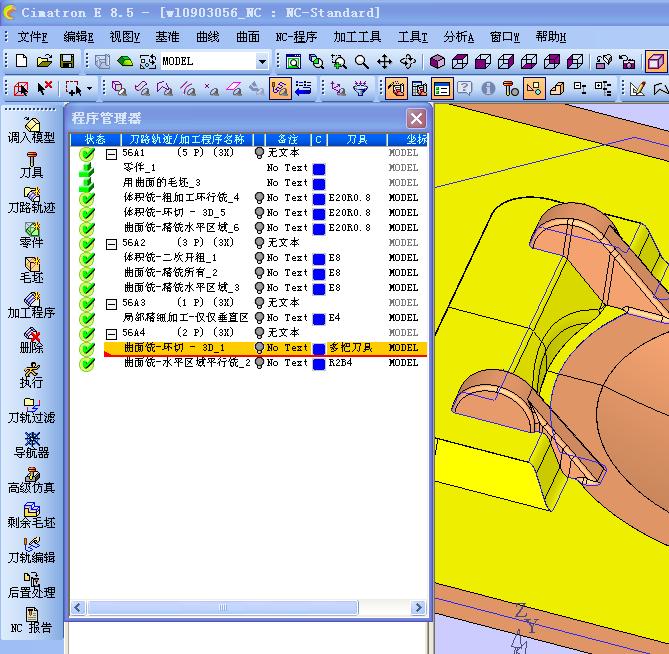Click the information (i) toolbar icon
Viewport: 669px width, 654px height.
488,89
